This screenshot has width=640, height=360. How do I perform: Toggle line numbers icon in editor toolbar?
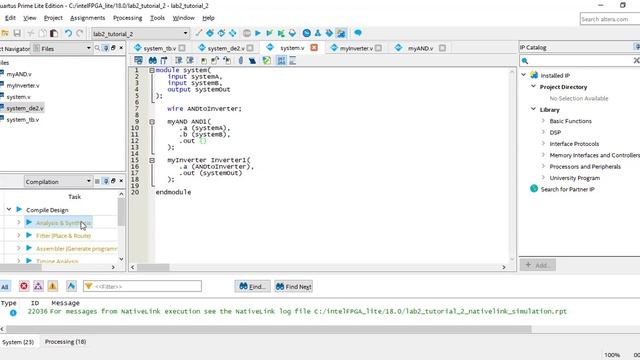point(281,60)
